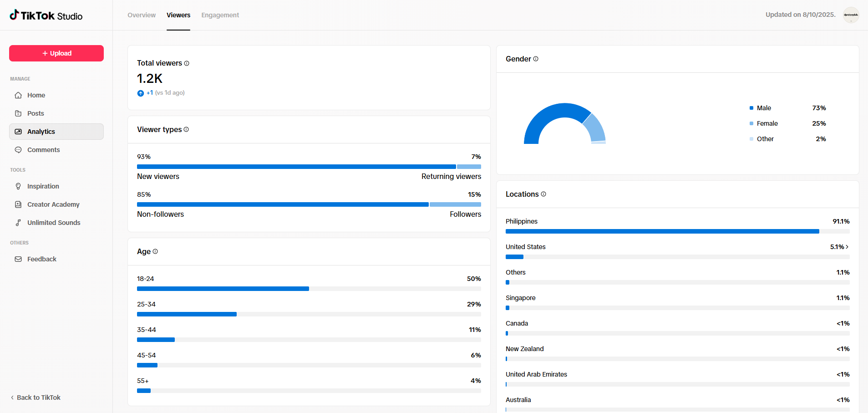Open Creator Academy from sidebar

tap(53, 204)
